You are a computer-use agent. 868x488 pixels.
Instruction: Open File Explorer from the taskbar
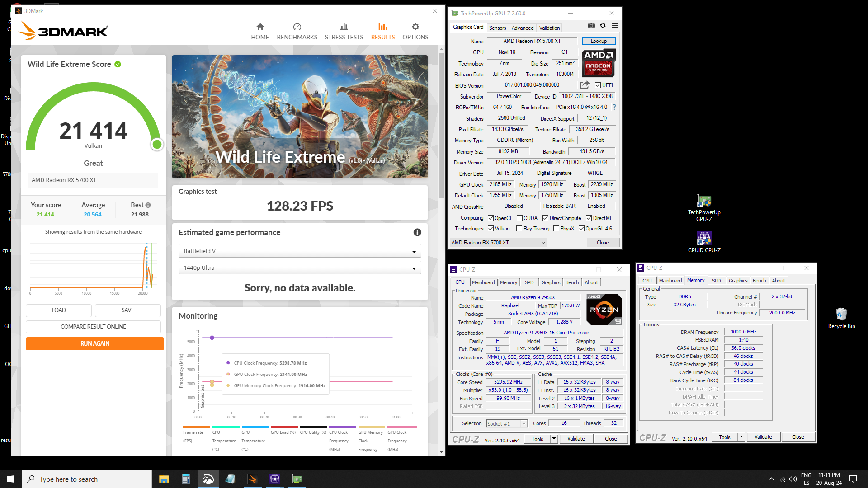point(164,479)
